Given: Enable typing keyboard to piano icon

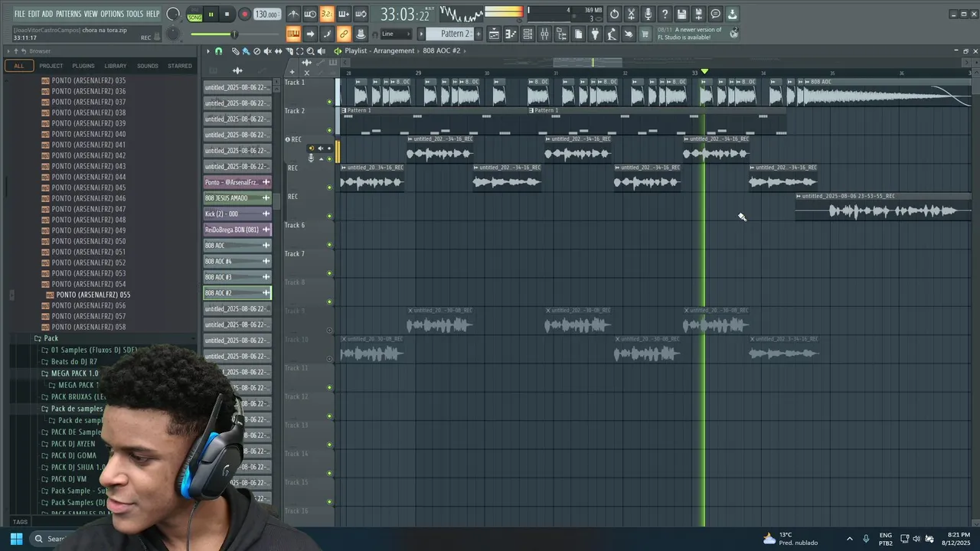Looking at the screenshot, I should point(293,34).
